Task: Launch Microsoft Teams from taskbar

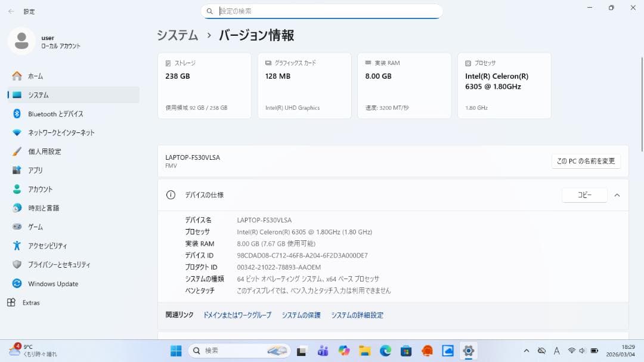Action: click(x=323, y=351)
